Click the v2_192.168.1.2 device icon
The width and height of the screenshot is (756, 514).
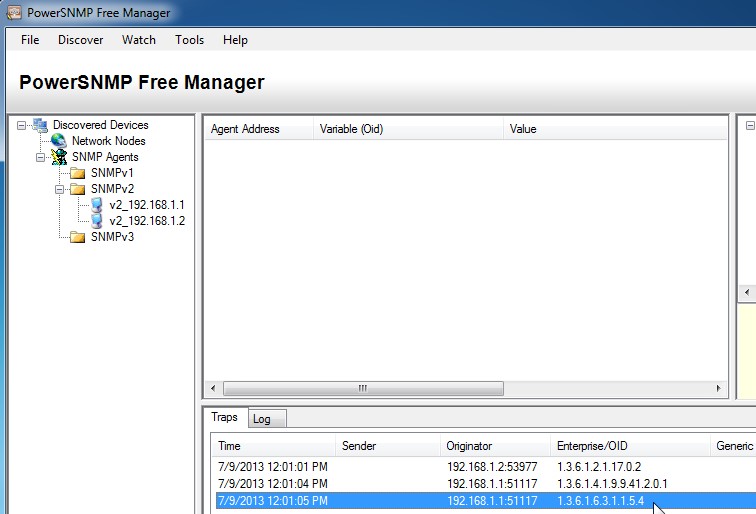coord(97,221)
